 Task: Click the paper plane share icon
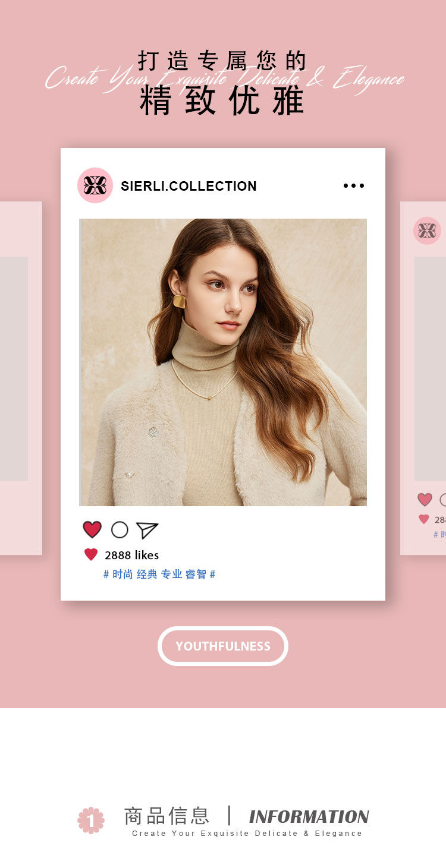coord(147,530)
